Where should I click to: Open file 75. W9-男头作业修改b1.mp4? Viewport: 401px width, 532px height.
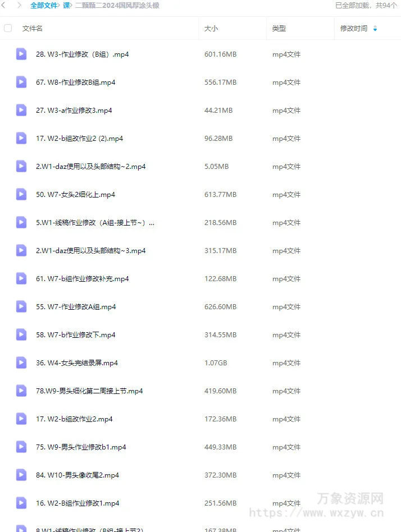click(x=81, y=447)
